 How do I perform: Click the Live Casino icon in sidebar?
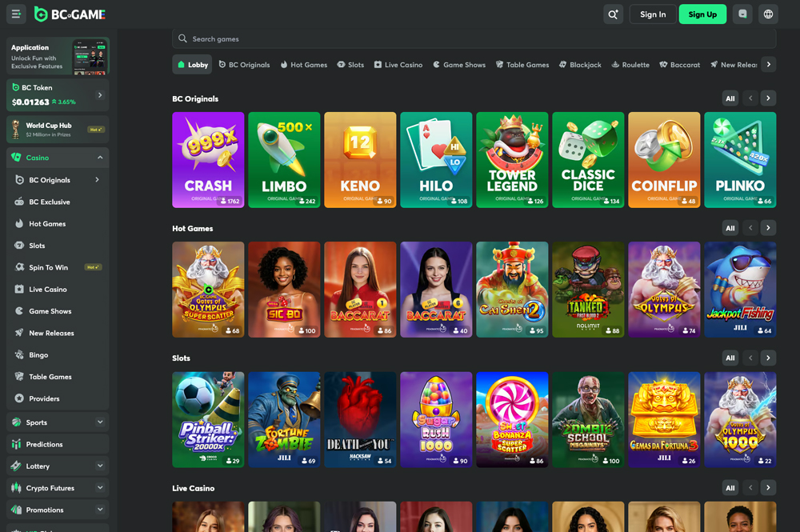19,290
